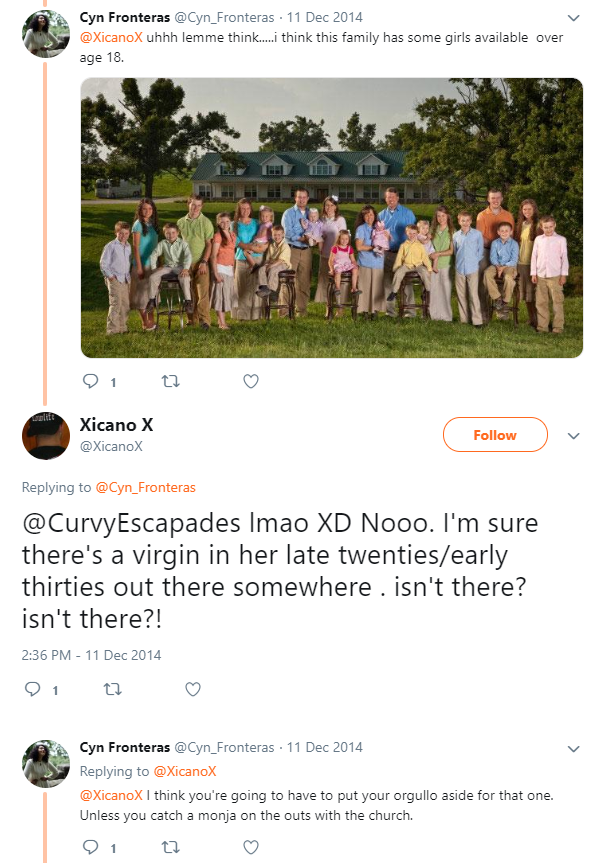Like the bottom Cyn Fronteras tweet
This screenshot has height=863, width=607.
coord(251,847)
